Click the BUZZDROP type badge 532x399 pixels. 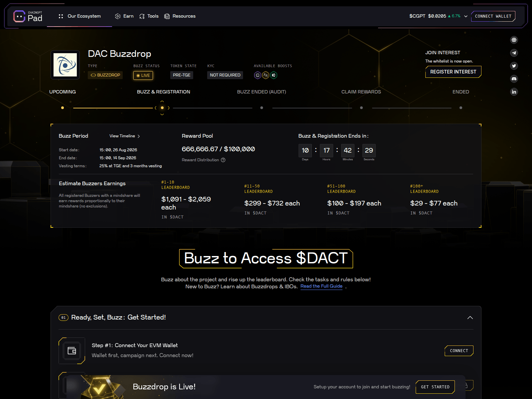tap(105, 75)
